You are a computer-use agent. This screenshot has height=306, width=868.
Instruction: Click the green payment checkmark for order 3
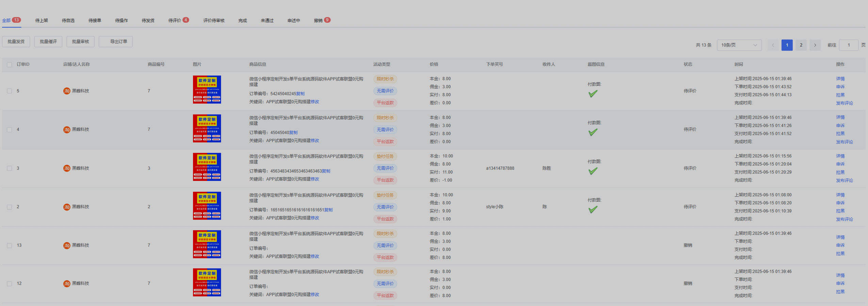593,171
